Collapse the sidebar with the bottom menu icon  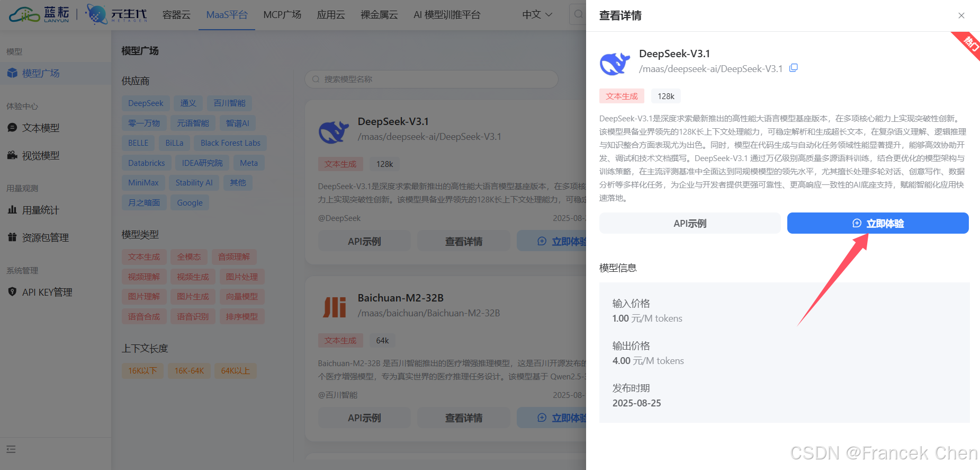pyautogui.click(x=11, y=449)
